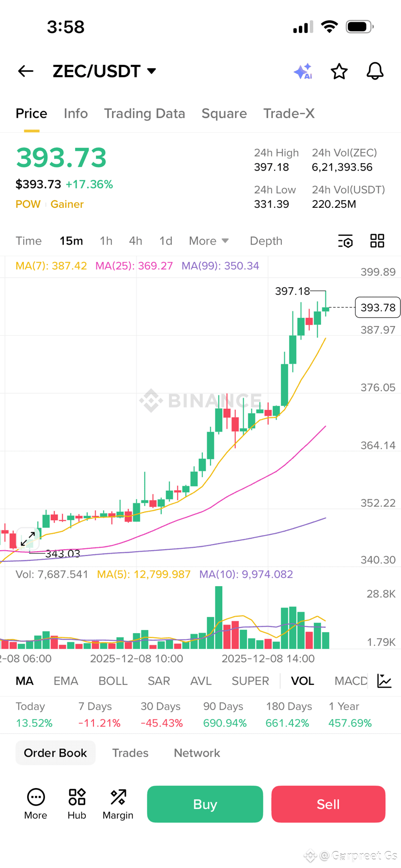Expand the ZEC/USDT pair selector

[105, 71]
